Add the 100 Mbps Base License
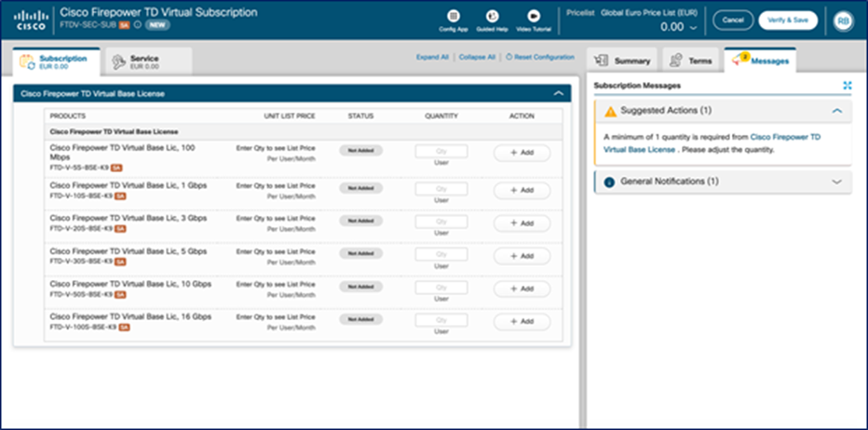 pos(522,153)
